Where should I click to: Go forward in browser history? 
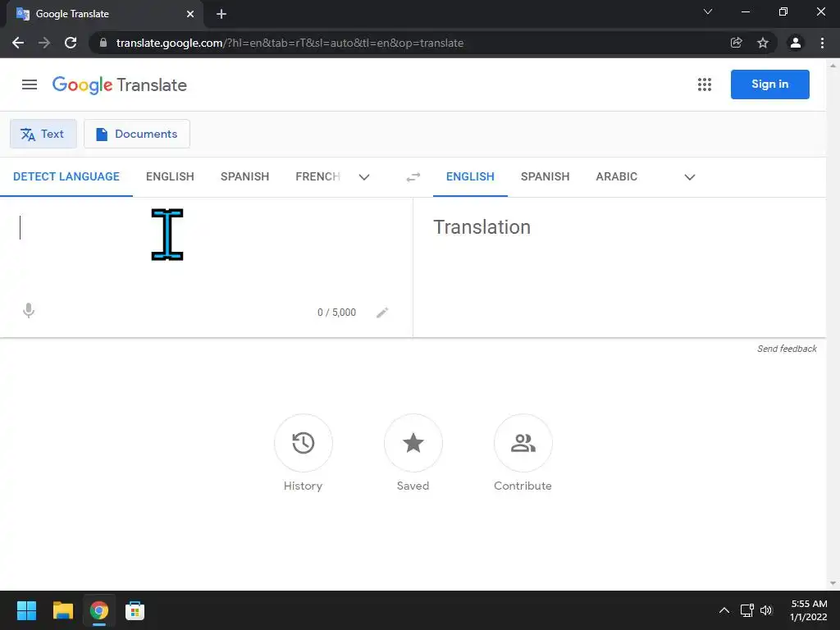tap(44, 43)
